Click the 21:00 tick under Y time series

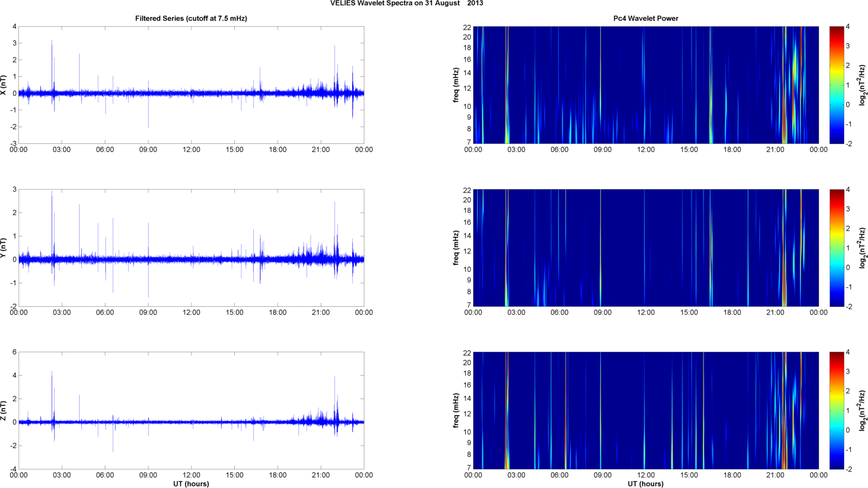pos(321,313)
